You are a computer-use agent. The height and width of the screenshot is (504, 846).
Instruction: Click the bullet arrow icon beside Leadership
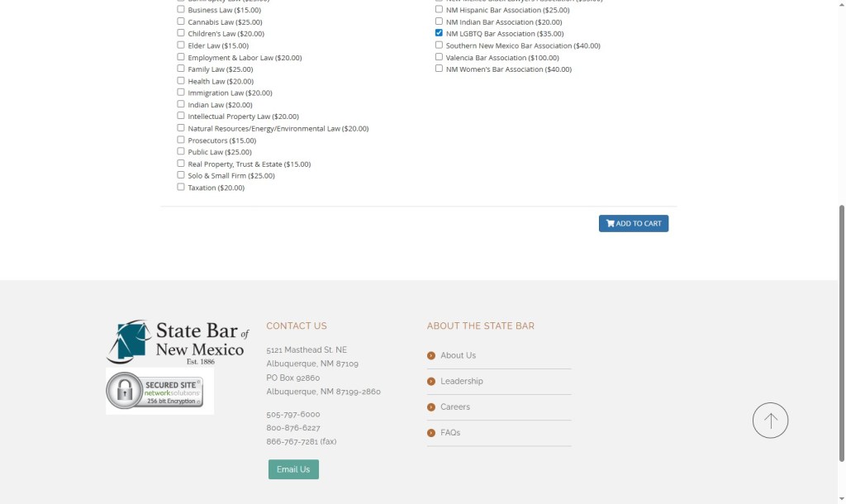pyautogui.click(x=431, y=381)
